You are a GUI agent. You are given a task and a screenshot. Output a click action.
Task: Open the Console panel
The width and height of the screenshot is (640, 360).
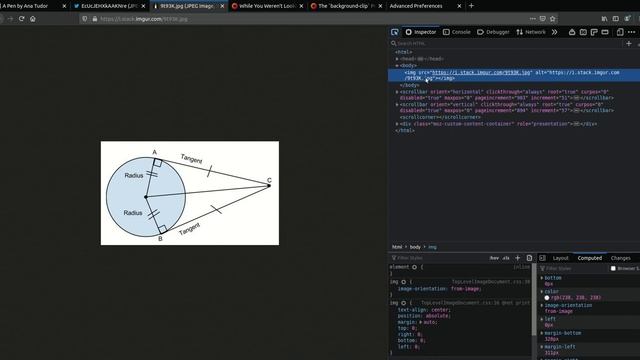[457, 32]
